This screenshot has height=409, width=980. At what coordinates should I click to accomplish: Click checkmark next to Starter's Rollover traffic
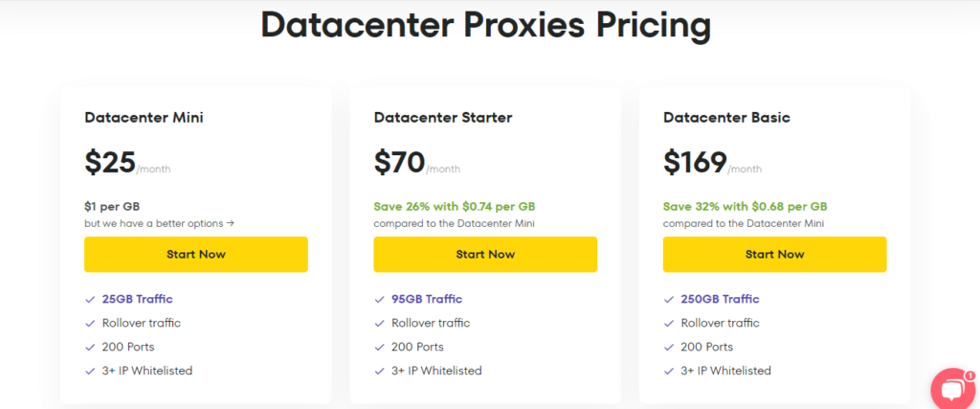coord(379,323)
